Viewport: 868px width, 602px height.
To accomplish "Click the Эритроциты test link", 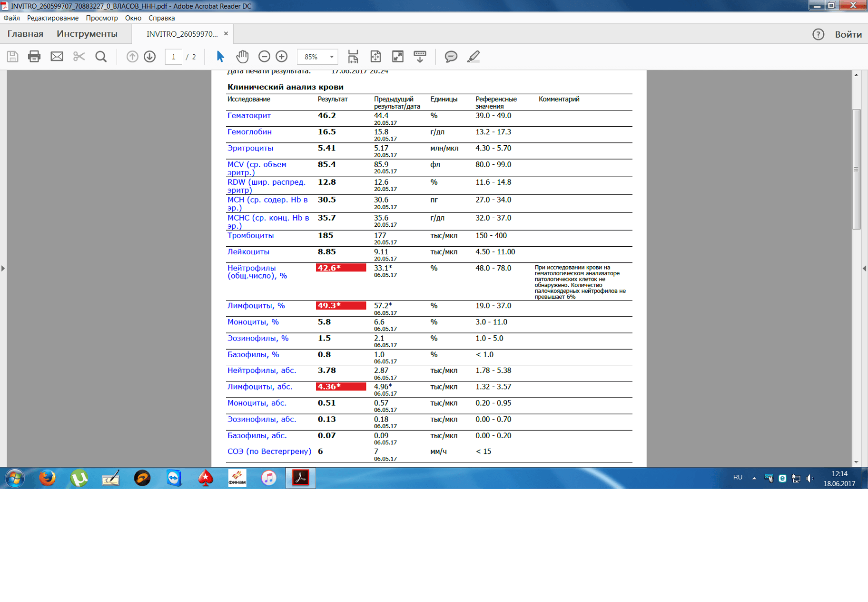I will pos(250,148).
